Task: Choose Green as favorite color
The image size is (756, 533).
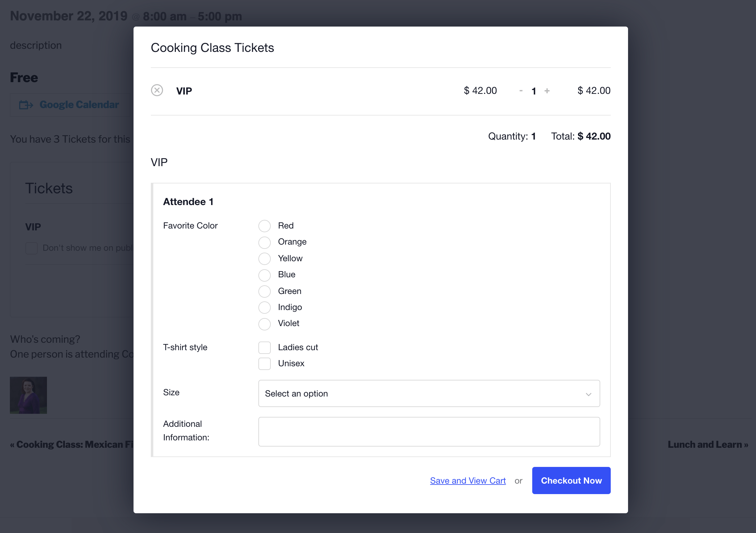Action: click(264, 291)
